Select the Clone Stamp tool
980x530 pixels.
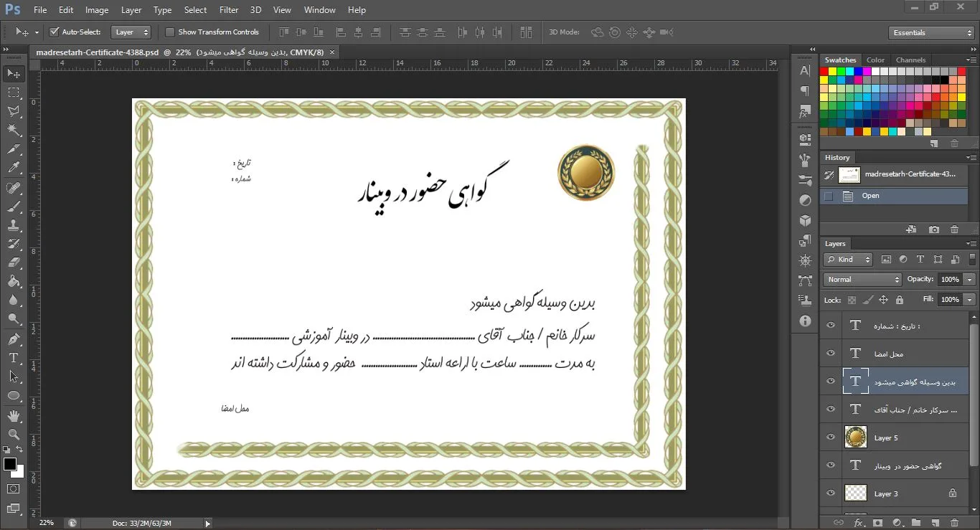click(x=14, y=225)
